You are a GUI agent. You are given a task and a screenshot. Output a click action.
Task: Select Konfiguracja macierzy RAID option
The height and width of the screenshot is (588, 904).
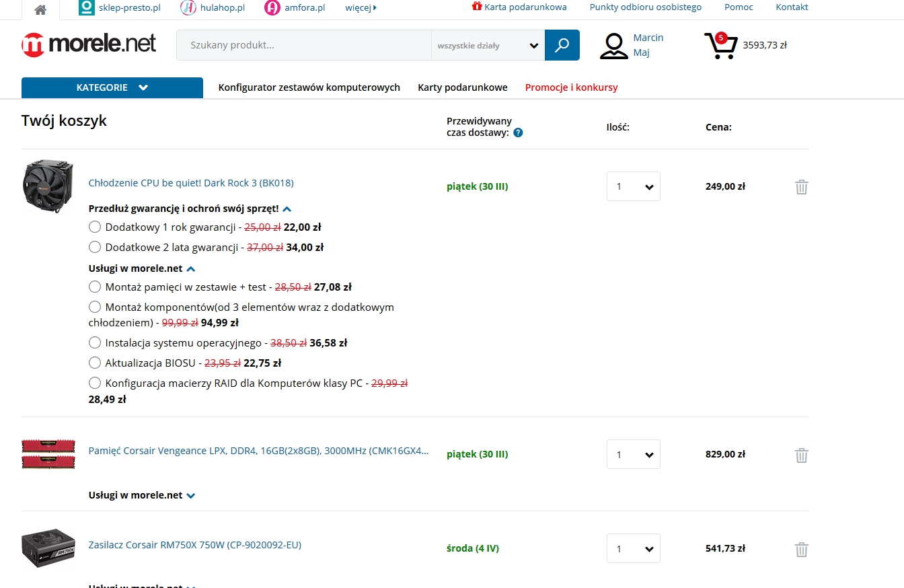tap(95, 383)
